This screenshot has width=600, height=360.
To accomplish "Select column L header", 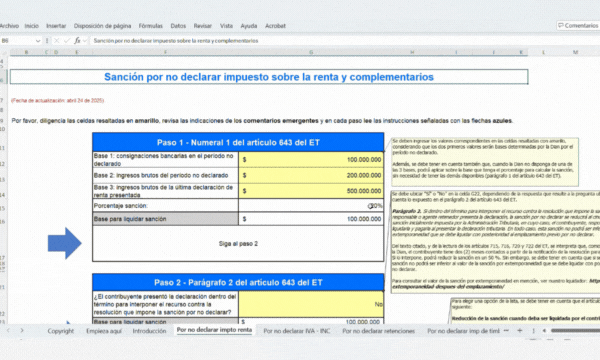I will point(543,52).
